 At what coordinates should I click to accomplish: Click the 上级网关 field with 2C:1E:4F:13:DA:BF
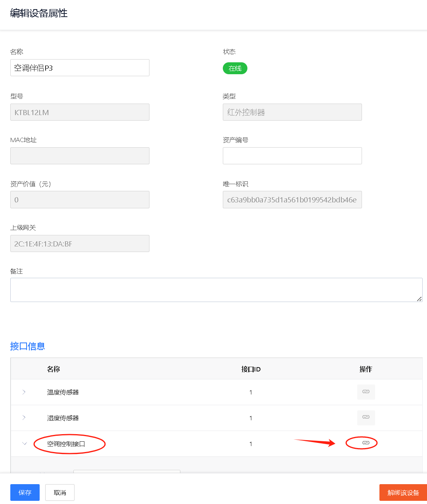80,244
